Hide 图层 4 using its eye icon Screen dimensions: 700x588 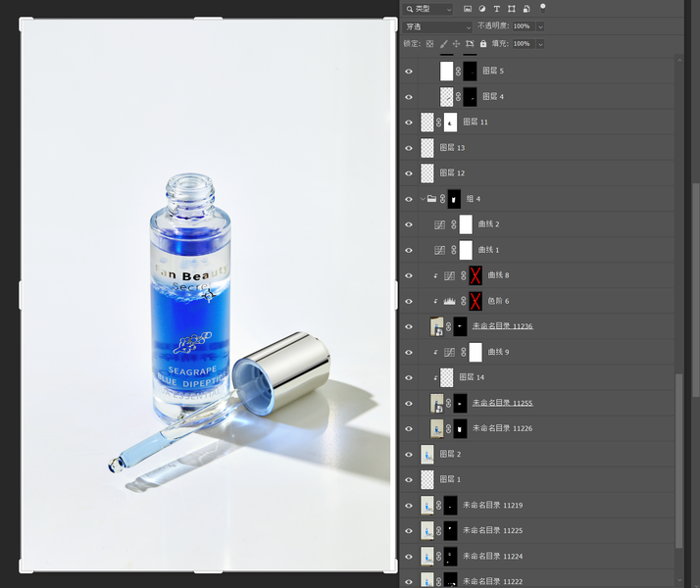click(x=409, y=97)
